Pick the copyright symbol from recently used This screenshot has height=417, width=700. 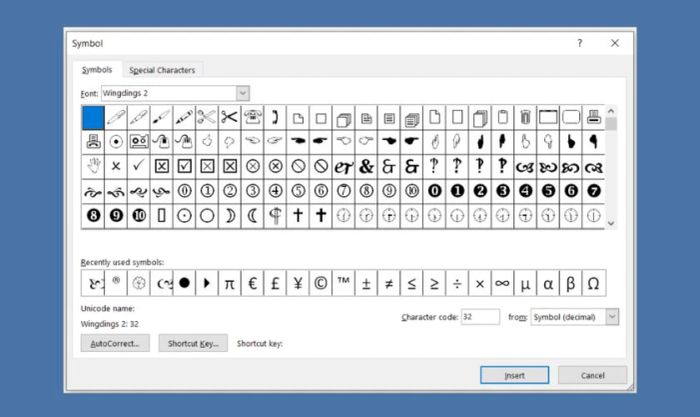coord(321,283)
